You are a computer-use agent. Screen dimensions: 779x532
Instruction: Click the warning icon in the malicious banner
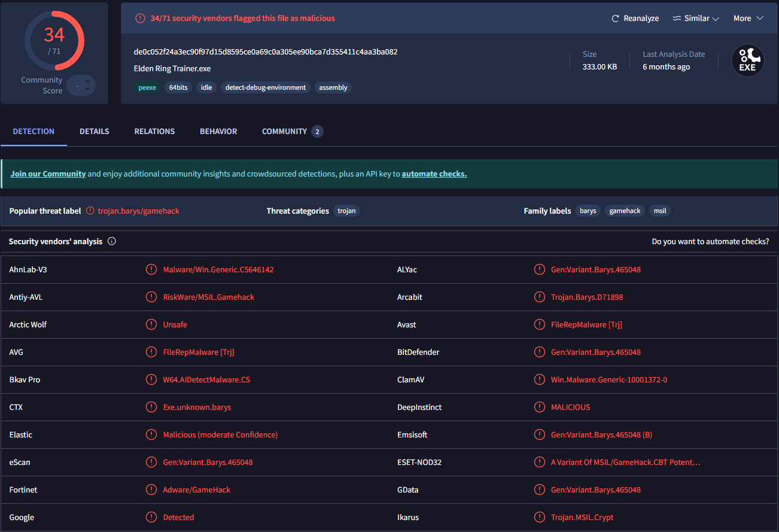pyautogui.click(x=140, y=19)
